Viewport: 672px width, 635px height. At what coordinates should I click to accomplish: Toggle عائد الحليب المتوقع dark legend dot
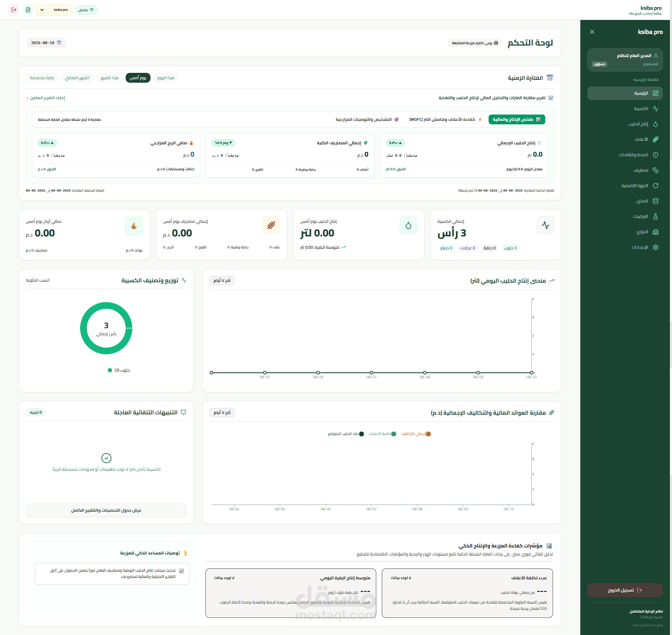pos(362,434)
